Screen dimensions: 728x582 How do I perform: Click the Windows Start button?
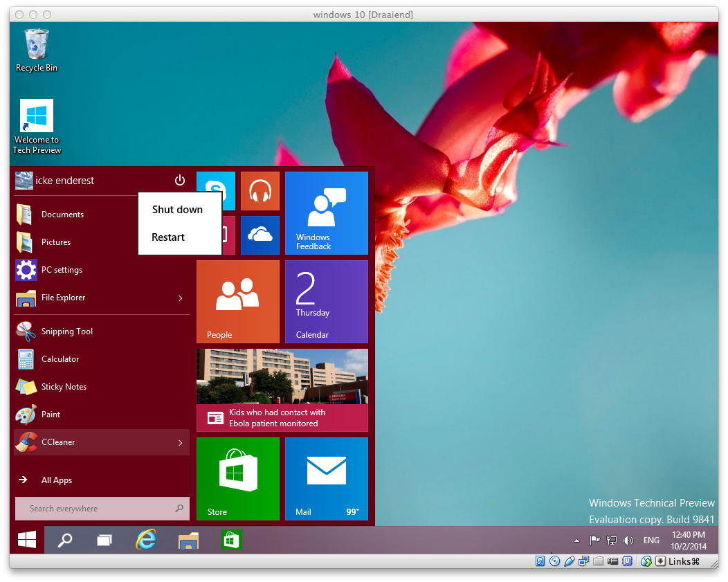(x=27, y=540)
